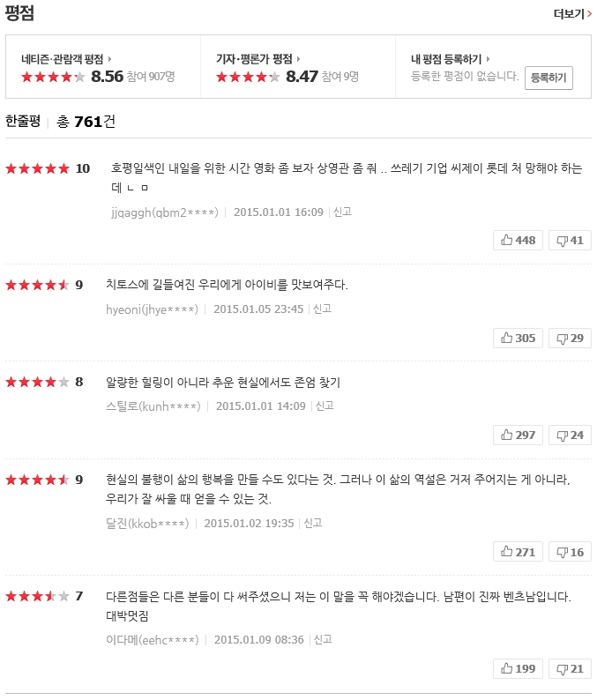This screenshot has width=597, height=700.
Task: Report hyeoni's review with 신고
Action: (322, 309)
